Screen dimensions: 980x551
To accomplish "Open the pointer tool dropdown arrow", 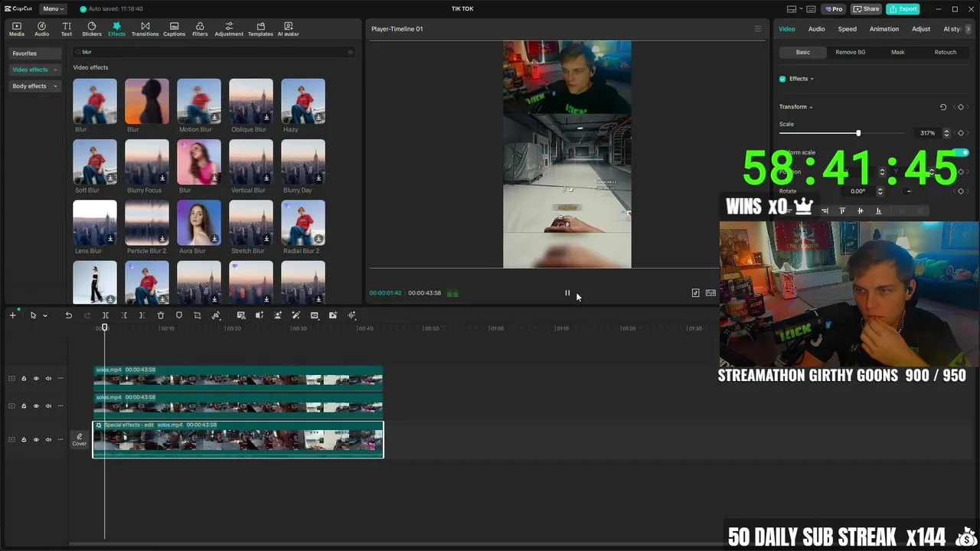I will point(45,315).
